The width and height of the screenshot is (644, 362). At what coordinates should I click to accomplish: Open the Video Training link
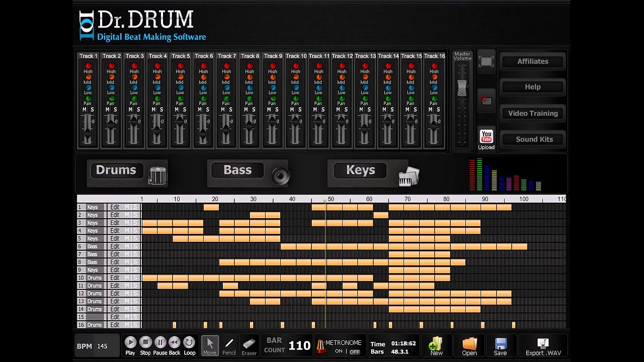pos(533,113)
